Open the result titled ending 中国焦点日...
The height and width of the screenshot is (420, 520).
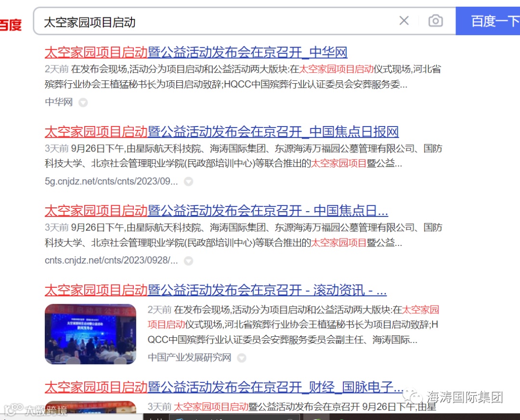pyautogui.click(x=216, y=211)
